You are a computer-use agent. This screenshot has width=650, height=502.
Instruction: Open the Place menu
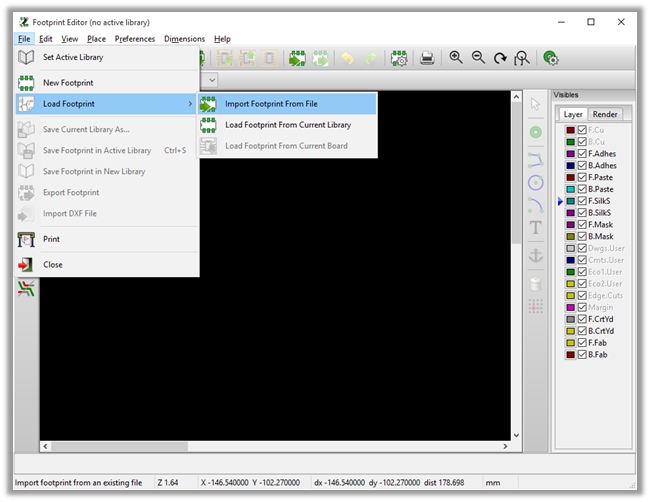[96, 39]
